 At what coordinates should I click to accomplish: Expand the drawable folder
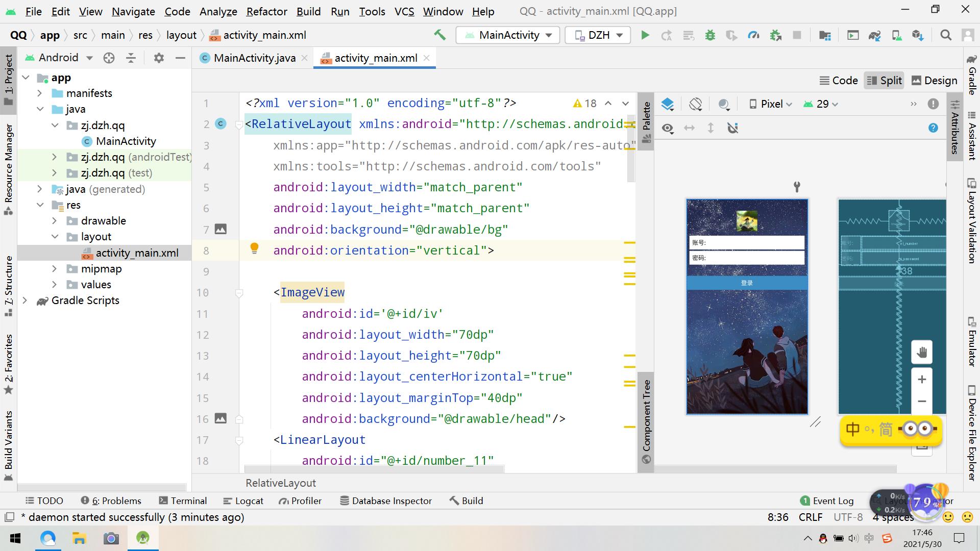coord(55,221)
